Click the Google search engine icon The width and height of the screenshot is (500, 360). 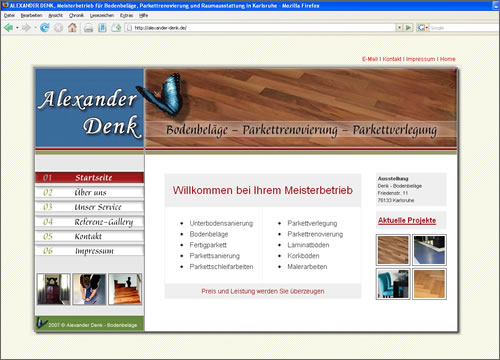[421, 28]
